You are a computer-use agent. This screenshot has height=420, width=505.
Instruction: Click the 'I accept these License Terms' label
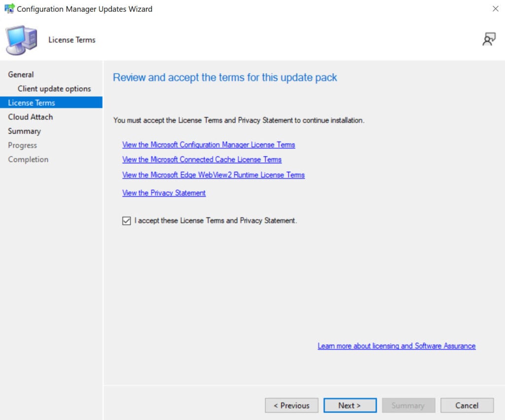click(x=216, y=221)
